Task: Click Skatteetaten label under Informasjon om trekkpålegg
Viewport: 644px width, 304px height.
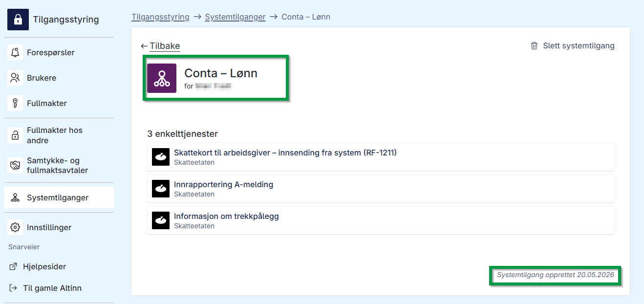Action: [194, 226]
